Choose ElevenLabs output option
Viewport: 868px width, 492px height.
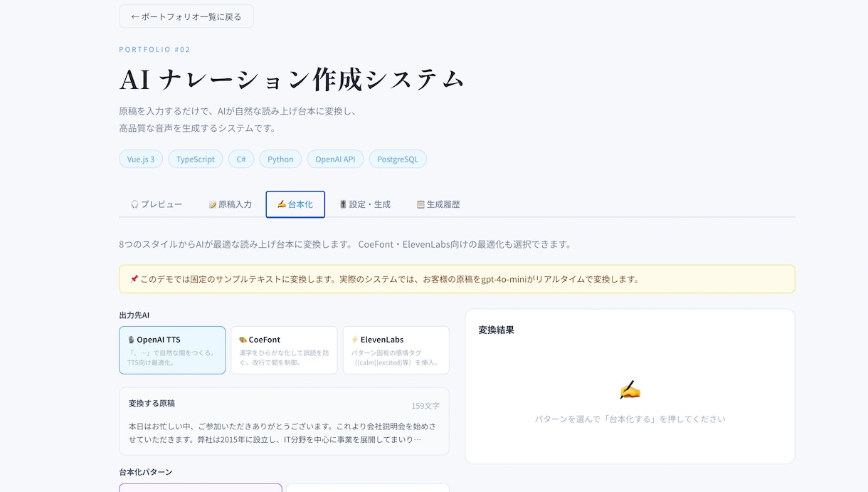click(396, 350)
